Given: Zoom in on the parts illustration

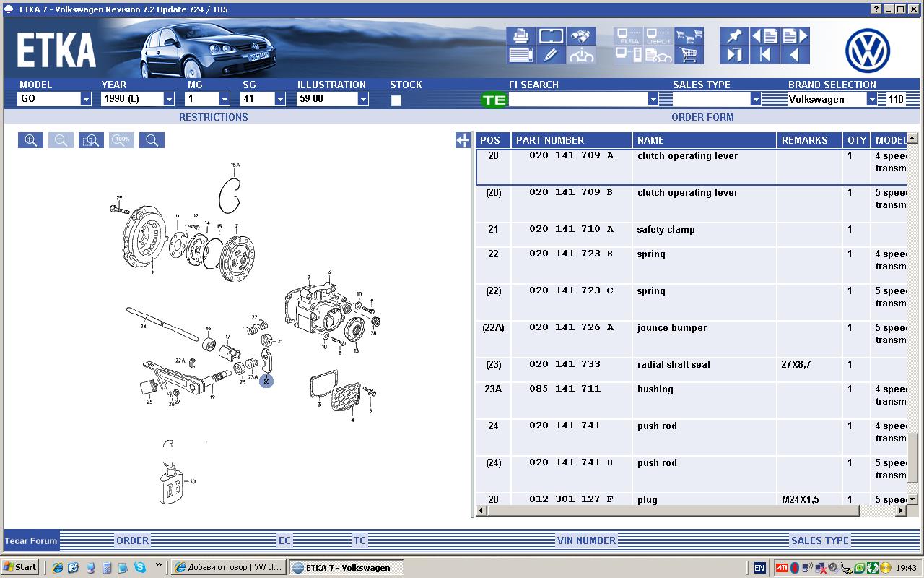Looking at the screenshot, I should point(31,140).
